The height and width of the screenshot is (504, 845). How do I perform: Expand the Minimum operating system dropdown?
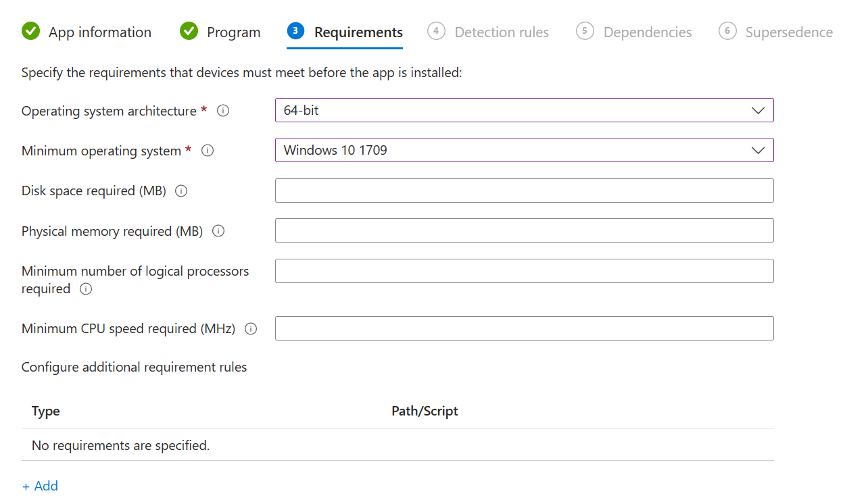(524, 150)
